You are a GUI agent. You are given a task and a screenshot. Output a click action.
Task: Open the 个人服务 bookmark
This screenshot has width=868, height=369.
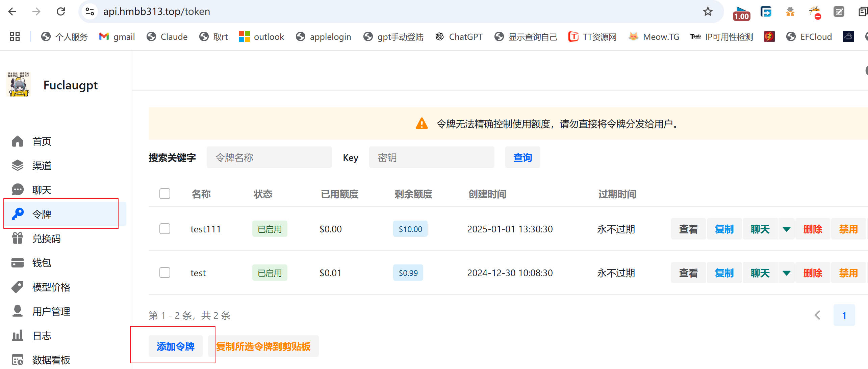click(64, 36)
